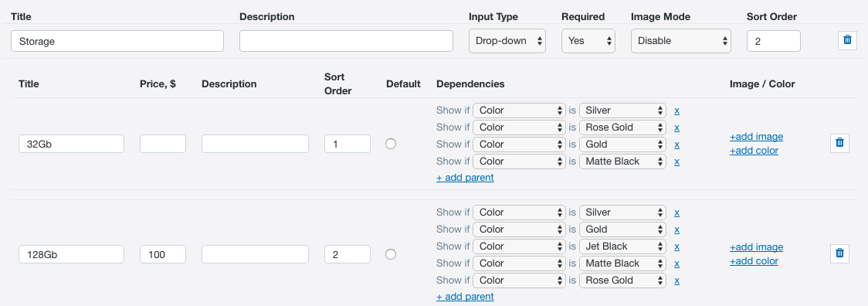Viewport: 868px width, 306px height.
Task: Focus the 128Gb price field showing 100
Action: [x=163, y=254]
